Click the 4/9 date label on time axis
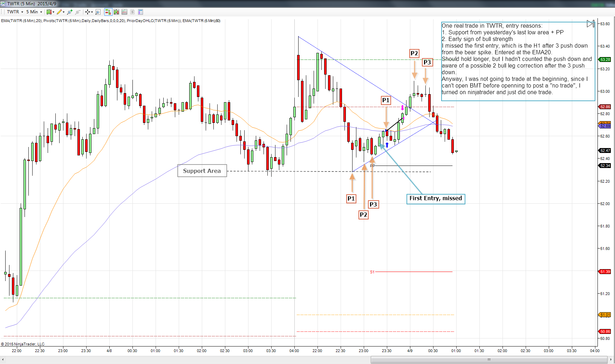 [410, 351]
